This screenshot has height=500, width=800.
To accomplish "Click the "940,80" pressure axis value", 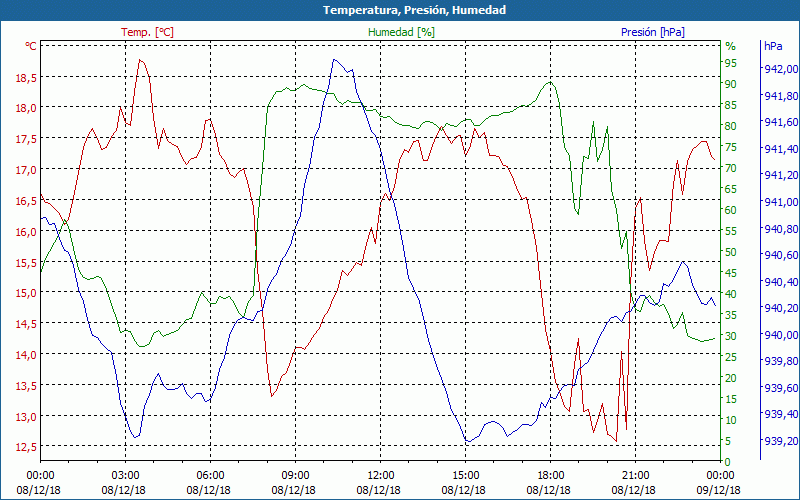I will (x=781, y=229).
